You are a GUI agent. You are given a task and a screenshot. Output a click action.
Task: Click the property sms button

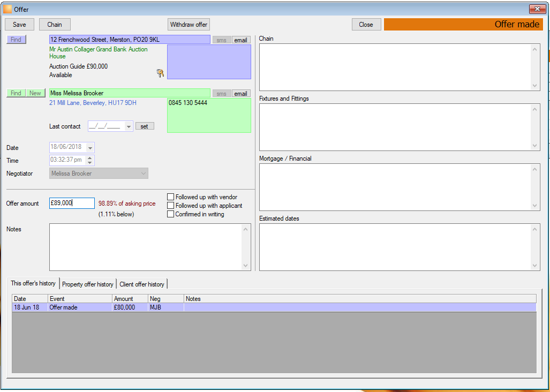[222, 40]
